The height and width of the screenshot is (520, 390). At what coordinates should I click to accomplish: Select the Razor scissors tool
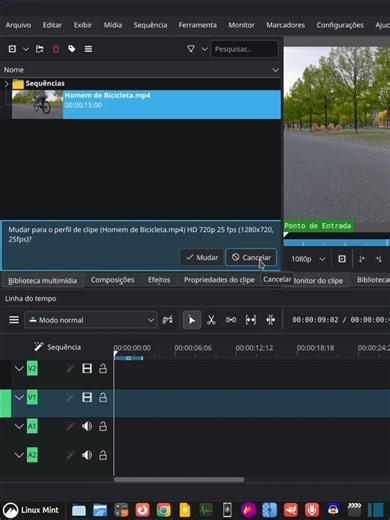point(211,320)
